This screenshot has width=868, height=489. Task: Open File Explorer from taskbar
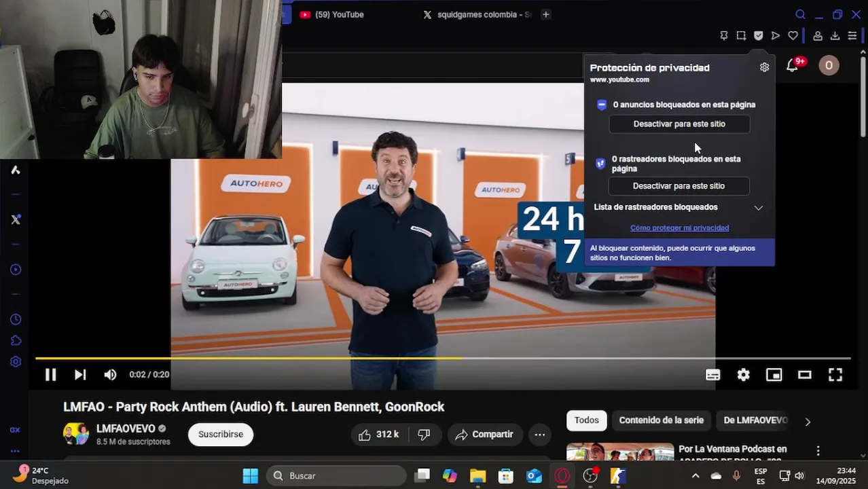pos(477,476)
